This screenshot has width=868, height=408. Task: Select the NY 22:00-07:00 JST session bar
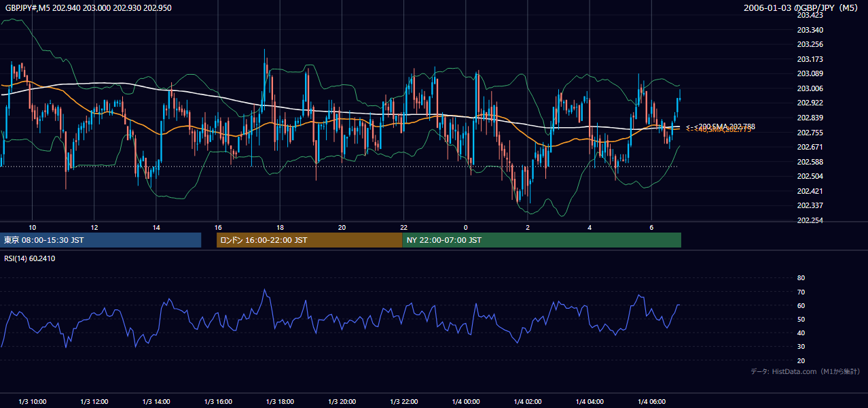[x=542, y=240]
